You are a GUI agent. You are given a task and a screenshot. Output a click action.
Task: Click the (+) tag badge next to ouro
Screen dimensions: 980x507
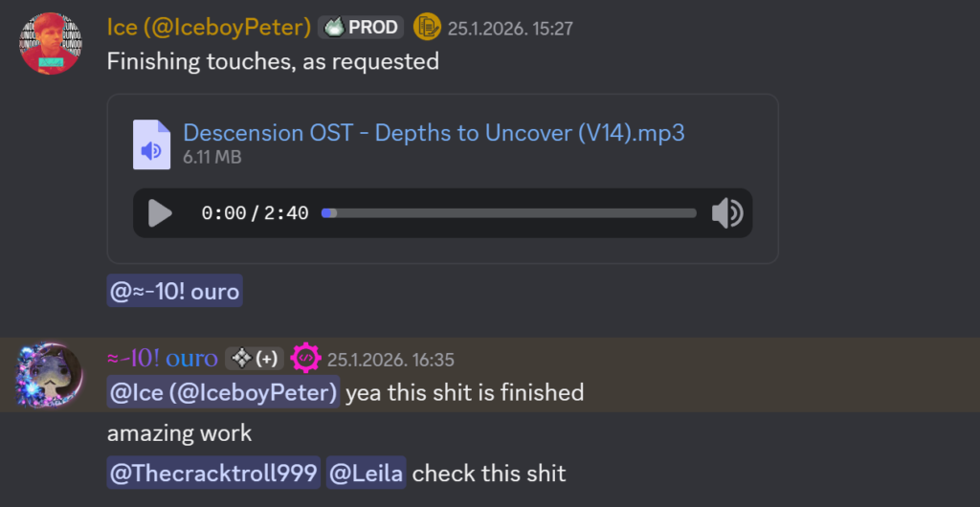click(254, 360)
